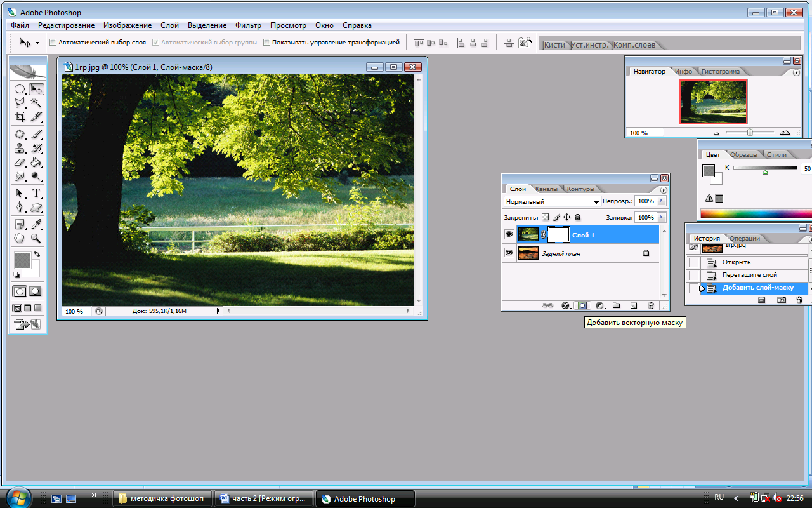Toggle lock image pixels brush icon
The image size is (812, 508).
click(556, 217)
